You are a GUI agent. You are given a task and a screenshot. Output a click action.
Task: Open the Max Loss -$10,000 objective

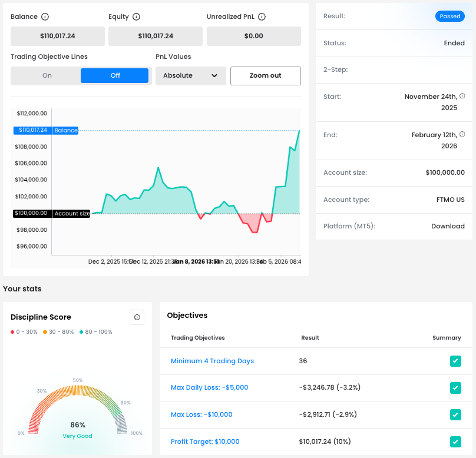[201, 414]
